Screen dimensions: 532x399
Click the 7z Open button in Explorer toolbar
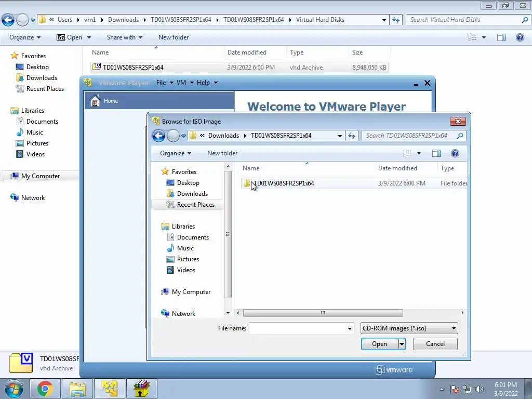coord(74,37)
